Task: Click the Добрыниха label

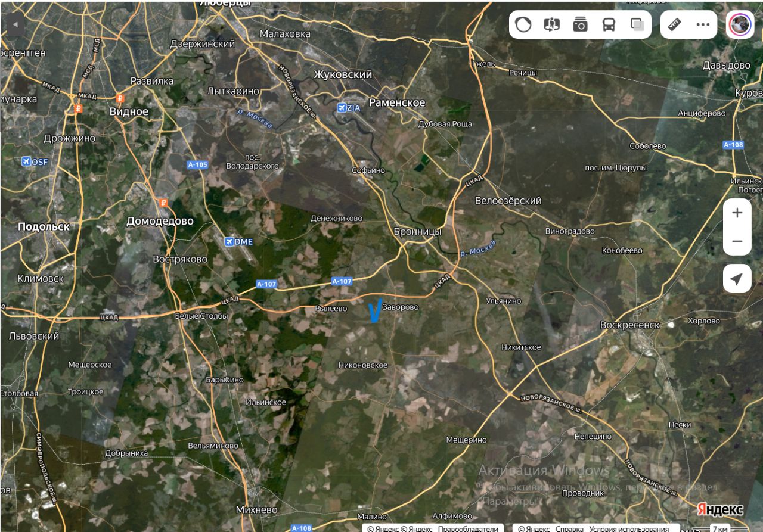Action: tap(126, 453)
